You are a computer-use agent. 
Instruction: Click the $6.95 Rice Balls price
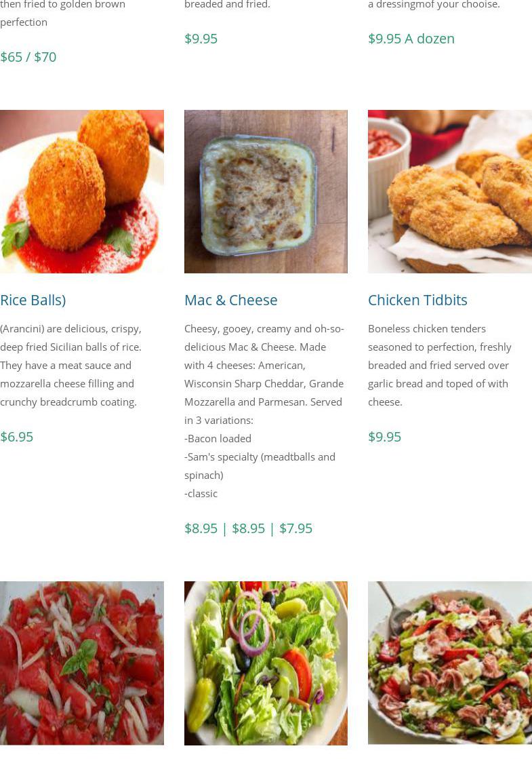coord(16,437)
